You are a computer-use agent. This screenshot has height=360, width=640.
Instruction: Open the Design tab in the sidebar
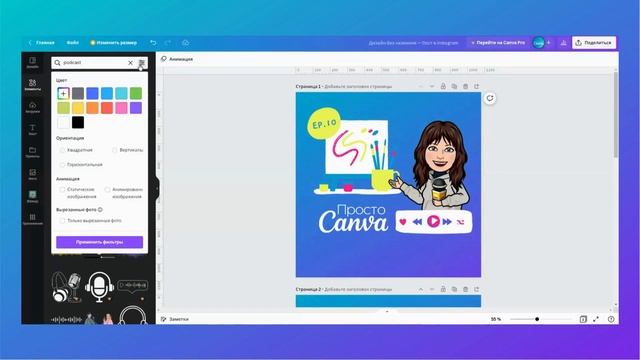point(33,62)
